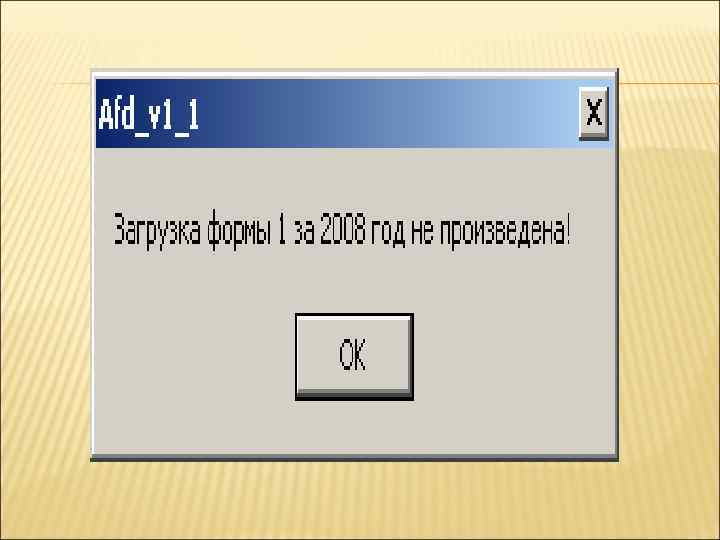Screen dimensions: 720x540
Task: Click the word 'Загрузка' in the message
Action: point(157,230)
